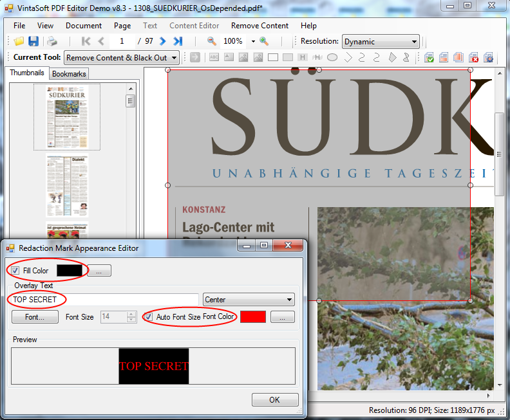
Task: Select the polyline angle tool
Action: tap(348, 57)
